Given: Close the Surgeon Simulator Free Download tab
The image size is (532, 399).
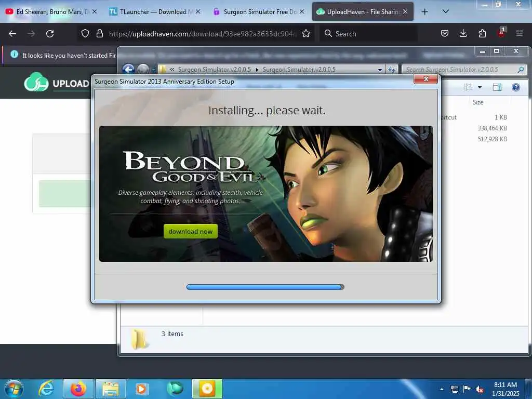Looking at the screenshot, I should pyautogui.click(x=302, y=11).
